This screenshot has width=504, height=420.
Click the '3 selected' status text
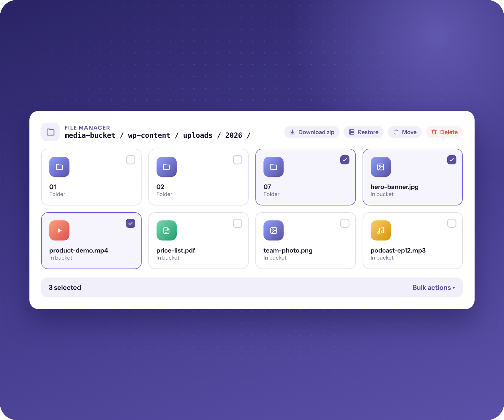tap(65, 287)
